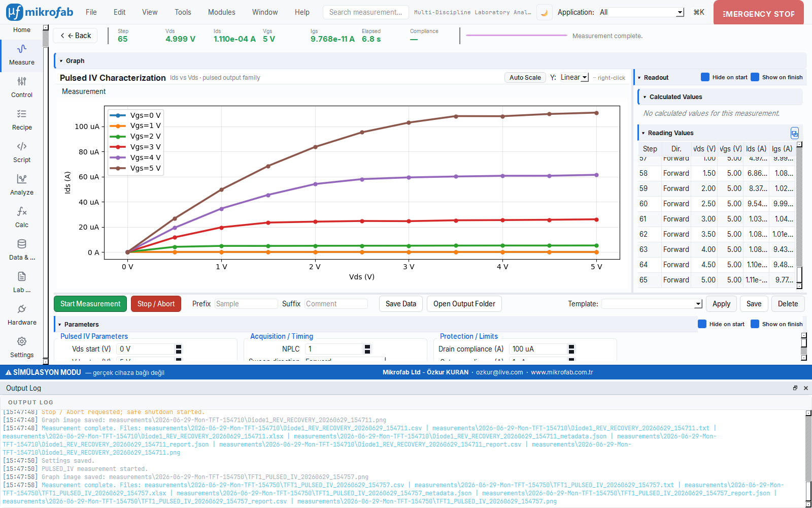
Task: Open the Hardware sidebar page
Action: [22, 315]
